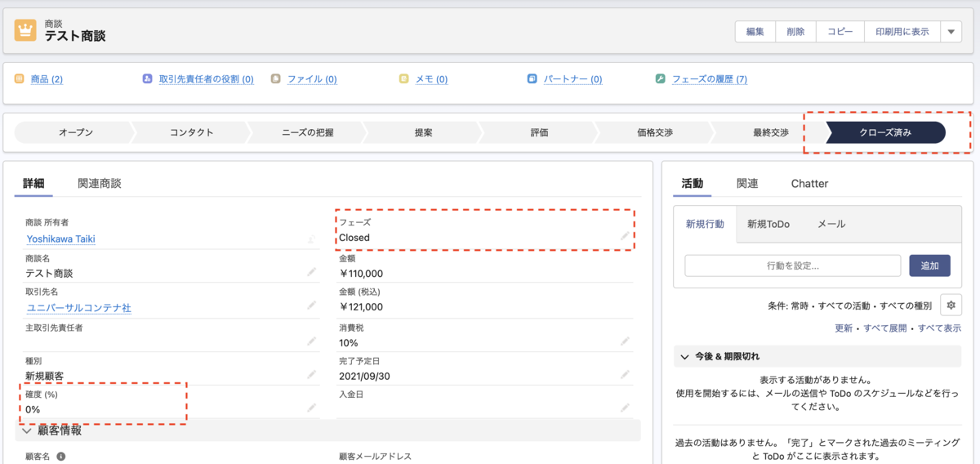
Task: Open more actions dropdown beside 印刷用に表示
Action: tap(951, 32)
